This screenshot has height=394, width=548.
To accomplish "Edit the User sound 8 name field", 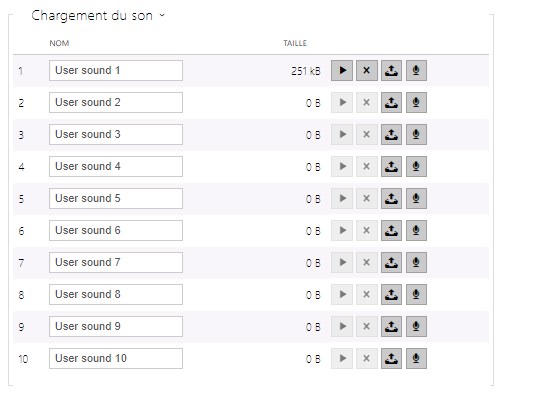I will pos(116,294).
